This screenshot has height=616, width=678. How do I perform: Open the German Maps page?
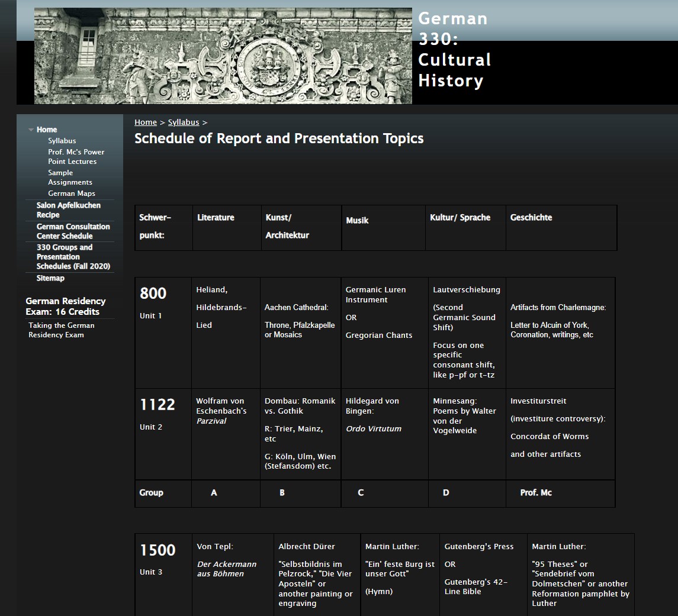click(x=72, y=193)
